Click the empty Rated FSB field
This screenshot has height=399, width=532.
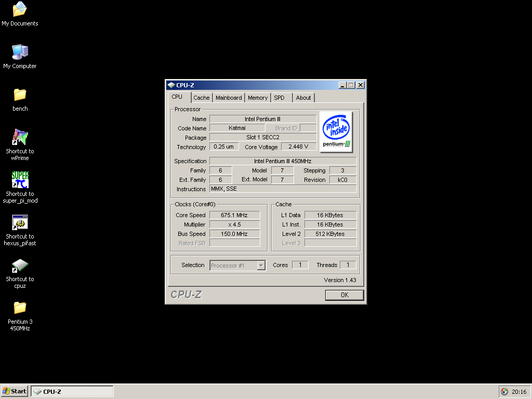pyautogui.click(x=234, y=243)
